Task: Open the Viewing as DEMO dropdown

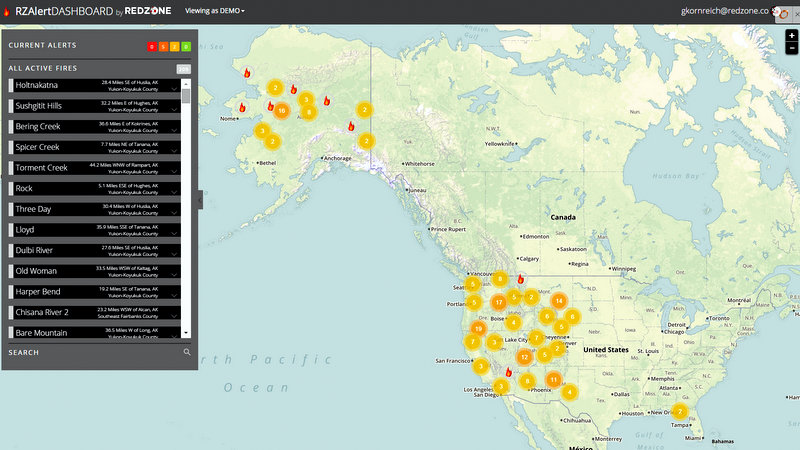Action: (214, 11)
